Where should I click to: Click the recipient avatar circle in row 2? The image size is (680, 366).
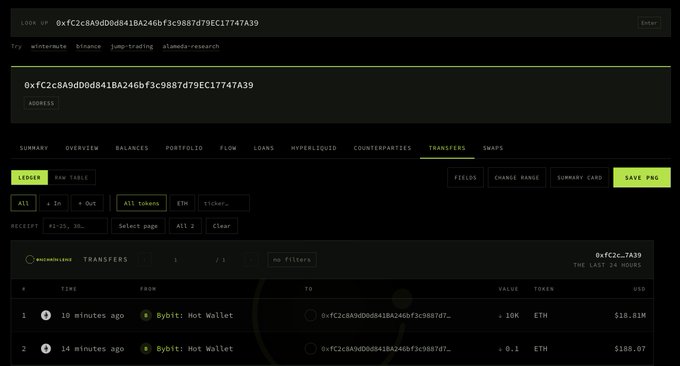point(311,349)
